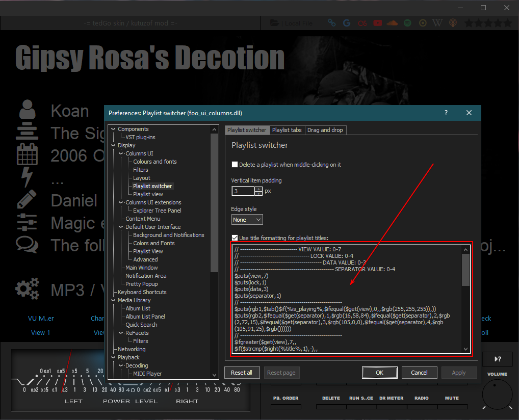Click the gears icon beside MP3

coord(27,288)
